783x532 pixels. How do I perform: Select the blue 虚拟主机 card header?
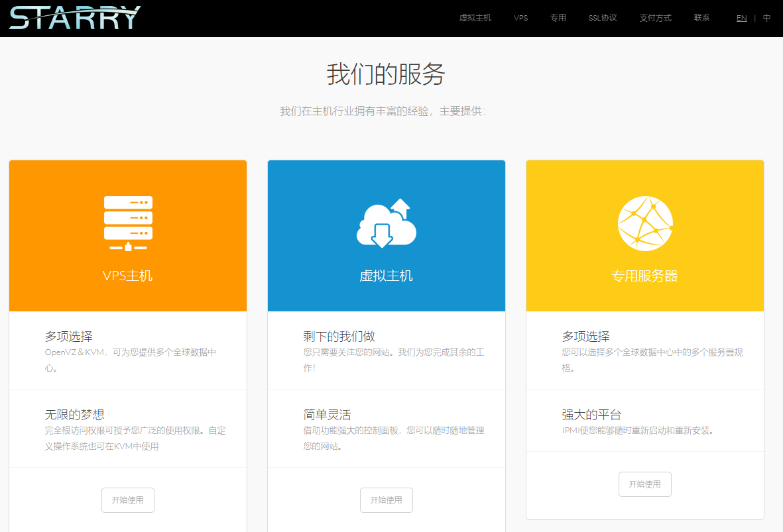(x=386, y=277)
